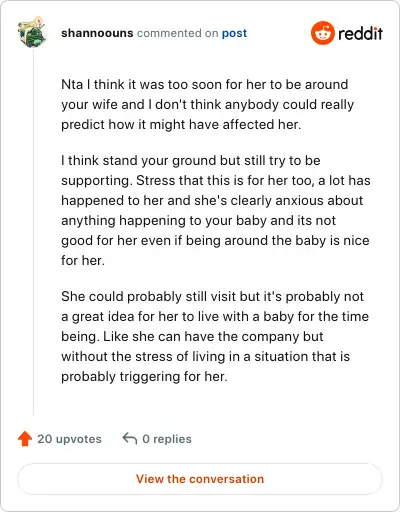400x512 pixels.
Task: Click the paragraph starting "I think stand your ground"
Action: coord(216,210)
